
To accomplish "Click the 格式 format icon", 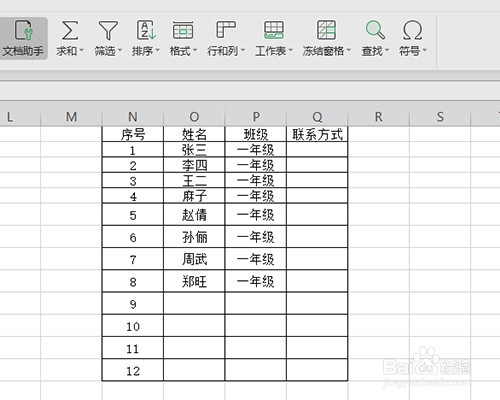I will (183, 30).
